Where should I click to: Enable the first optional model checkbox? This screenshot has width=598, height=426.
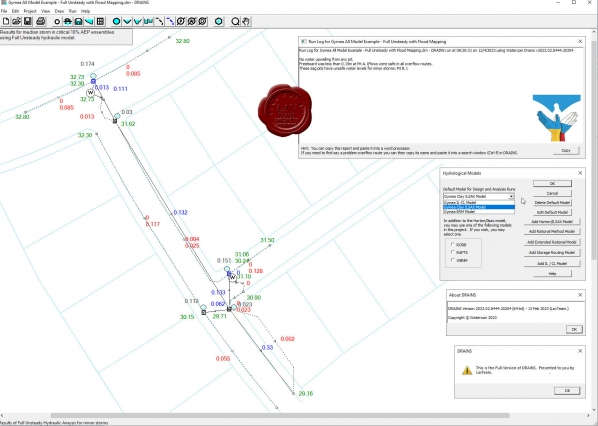(x=453, y=244)
